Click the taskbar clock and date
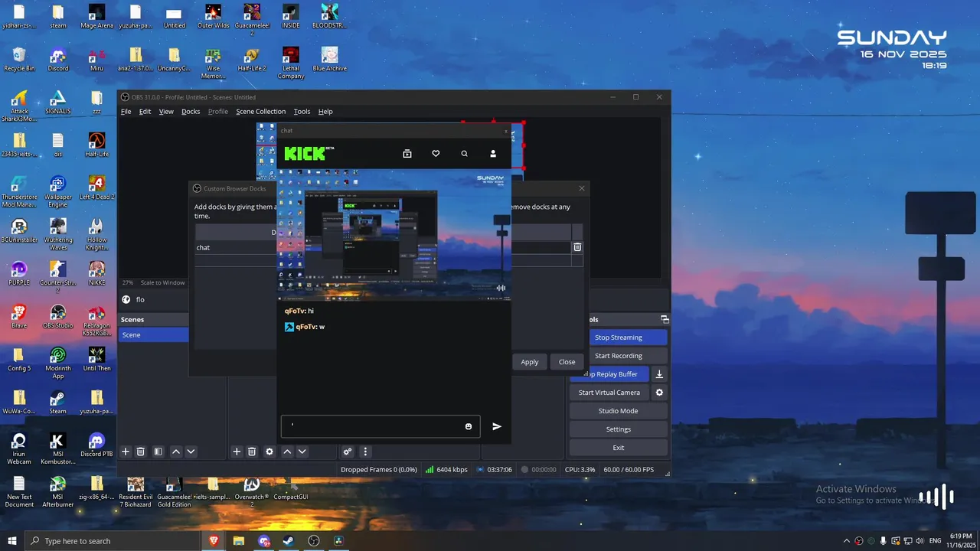 [x=961, y=540]
